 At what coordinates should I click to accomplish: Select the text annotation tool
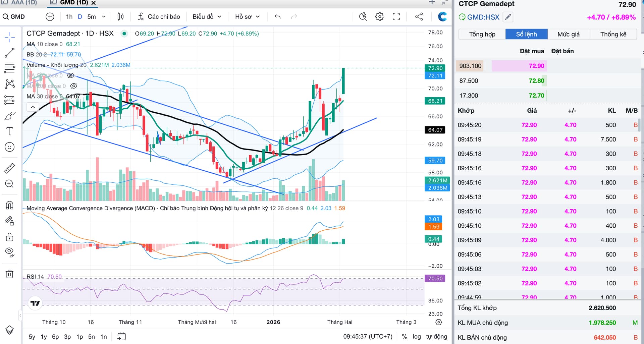[10, 131]
